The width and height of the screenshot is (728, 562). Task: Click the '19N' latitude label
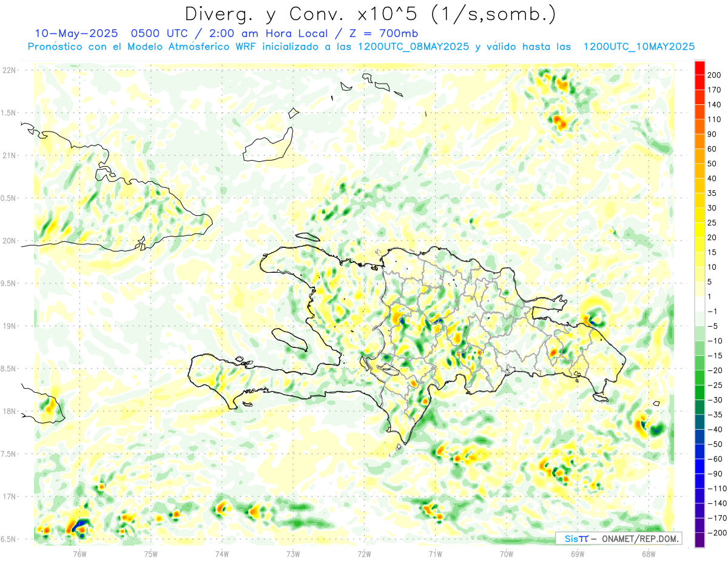(8, 326)
